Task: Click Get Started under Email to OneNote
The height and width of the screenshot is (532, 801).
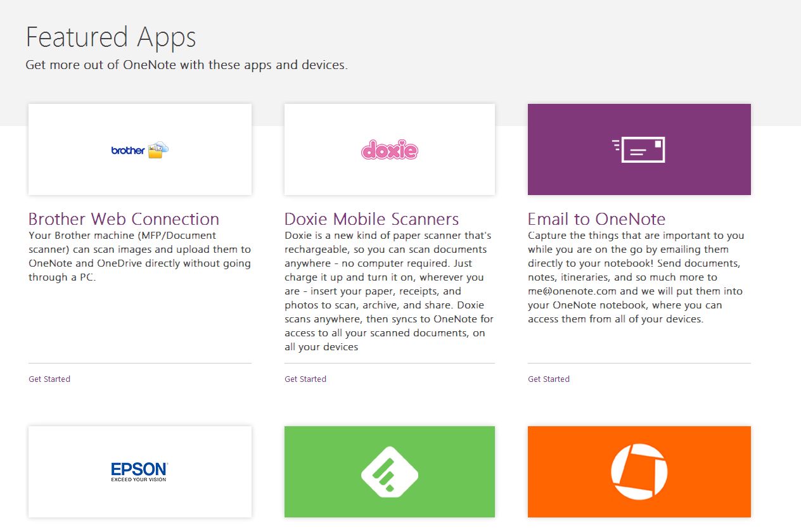Action: tap(549, 379)
